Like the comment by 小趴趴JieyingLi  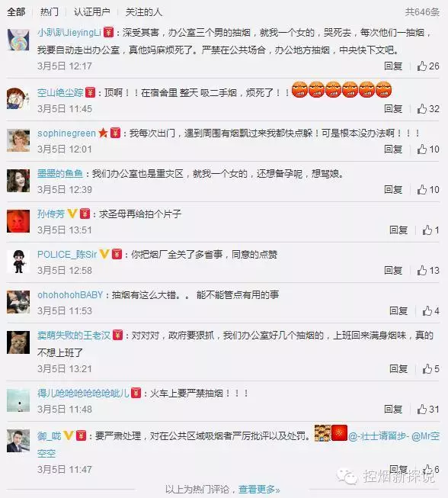click(x=421, y=66)
